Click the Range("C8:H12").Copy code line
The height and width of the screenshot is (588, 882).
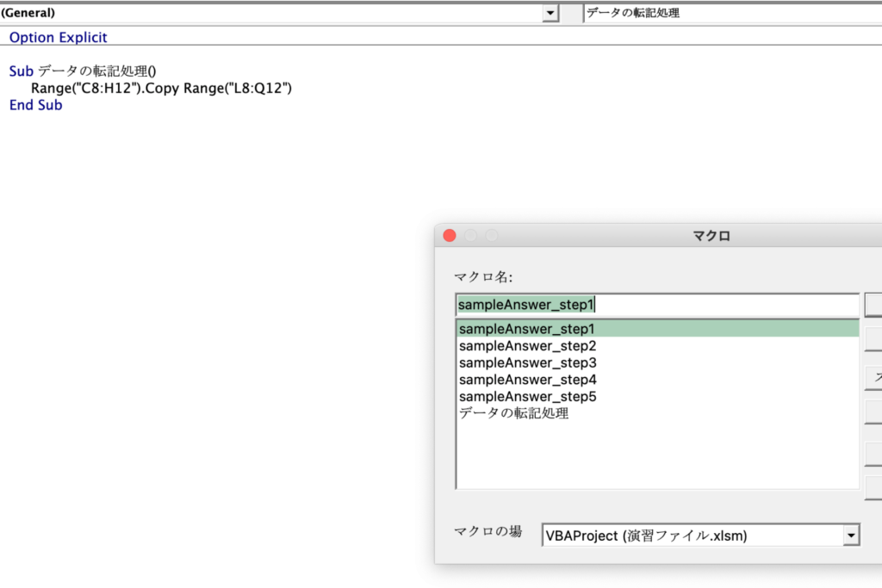click(x=161, y=89)
